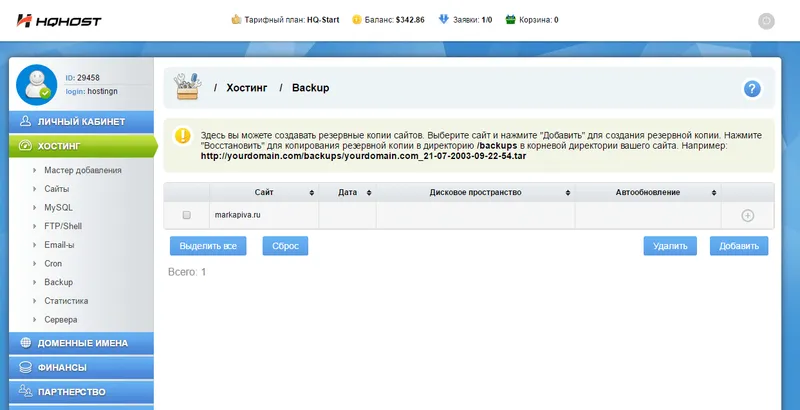The width and height of the screenshot is (800, 410).
Task: Click the thumbs-up tariff plan icon
Action: tap(236, 20)
